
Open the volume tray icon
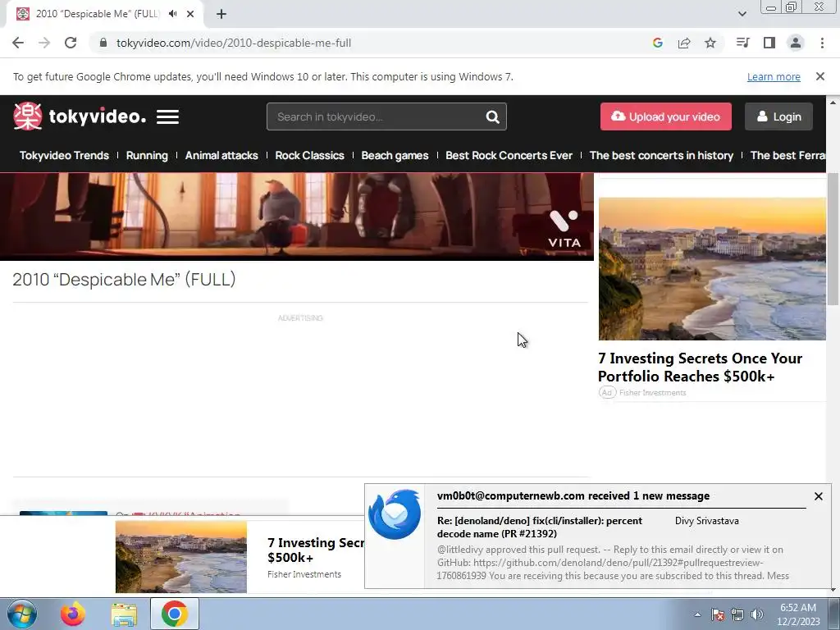tap(756, 614)
